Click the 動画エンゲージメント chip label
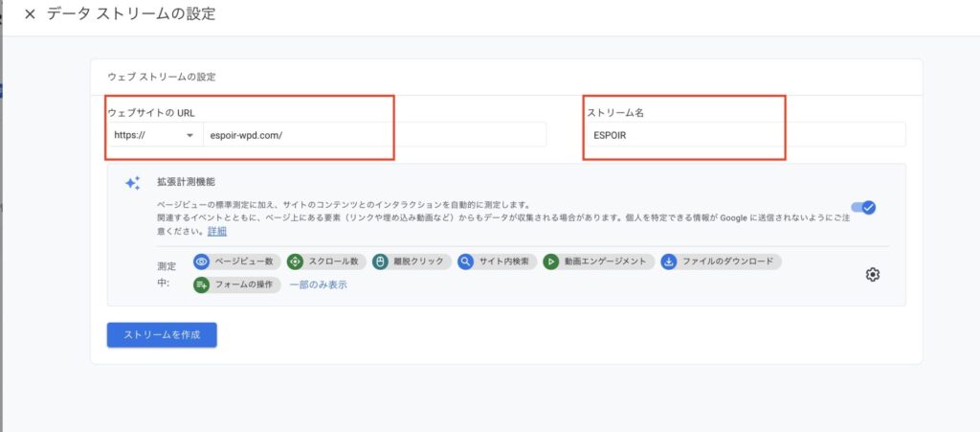The height and width of the screenshot is (432, 980). tap(605, 261)
